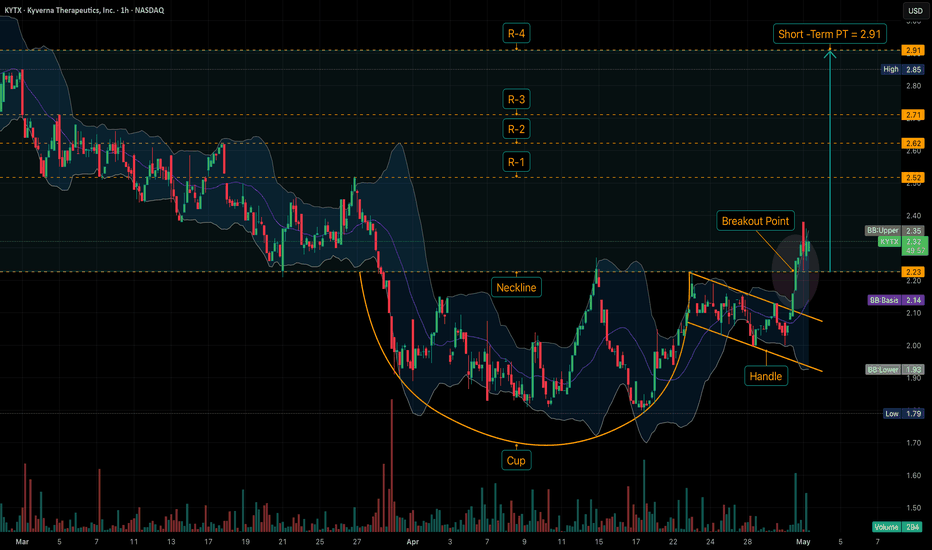Click the Cup annotation label

click(x=516, y=460)
